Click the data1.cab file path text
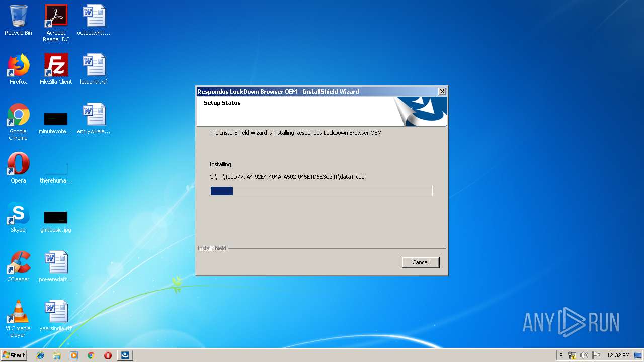This screenshot has width=644, height=362. [x=287, y=177]
